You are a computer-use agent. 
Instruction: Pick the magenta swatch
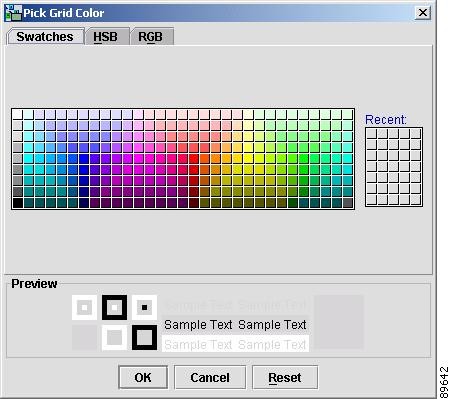(139, 158)
